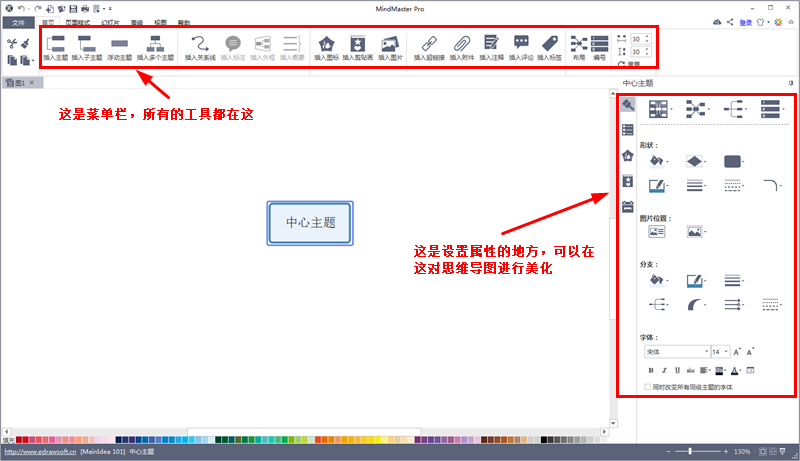Viewport: 800px width, 461px height.
Task: Open the 帮助 help ribbon tab
Action: tap(184, 22)
